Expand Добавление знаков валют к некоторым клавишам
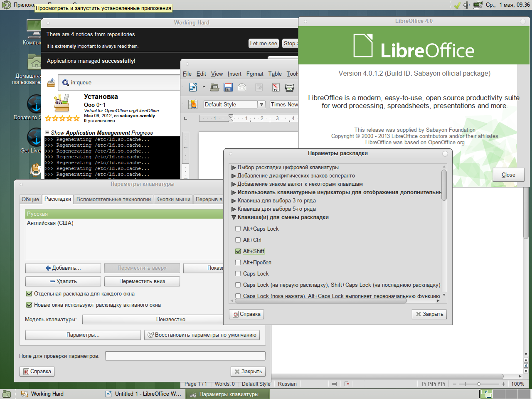Viewport: 532px width, 399px height. (234, 184)
